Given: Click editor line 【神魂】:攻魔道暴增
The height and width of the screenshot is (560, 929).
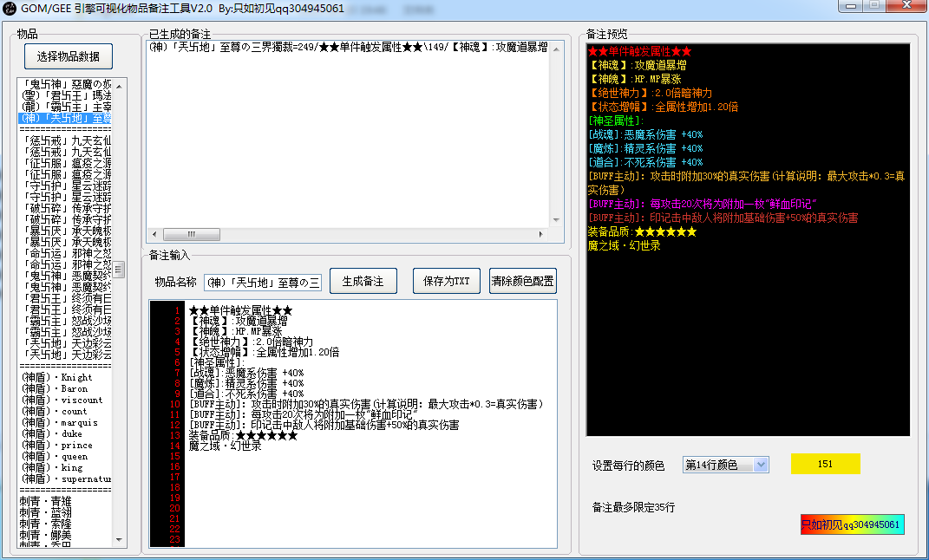Looking at the screenshot, I should click(x=239, y=321).
